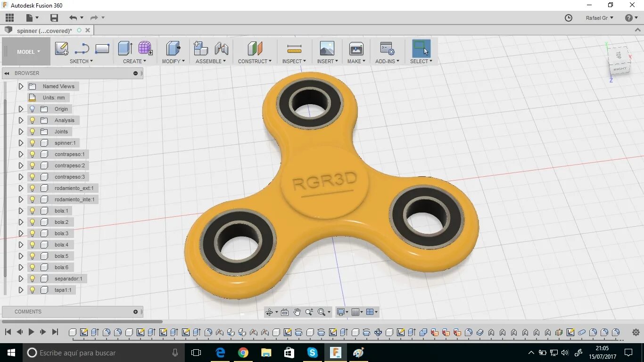Expand the Named Views folder
The image size is (644, 362).
pyautogui.click(x=21, y=86)
